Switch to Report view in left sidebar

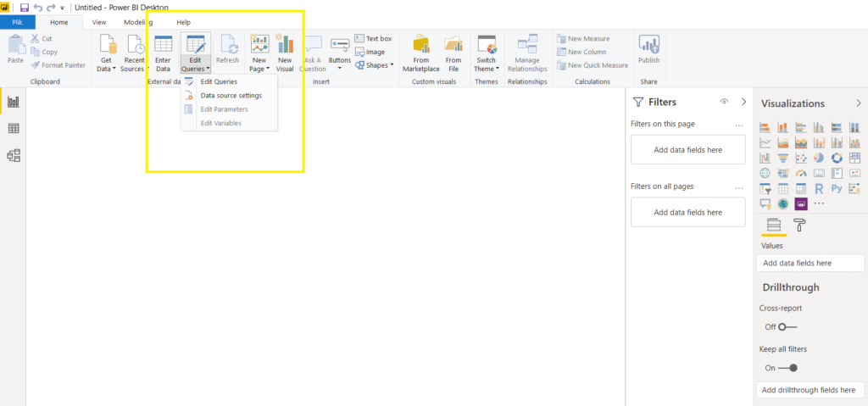point(14,102)
